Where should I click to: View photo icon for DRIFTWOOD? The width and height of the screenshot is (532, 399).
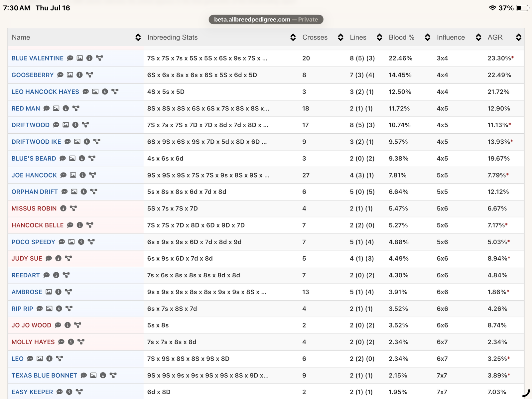pyautogui.click(x=66, y=125)
